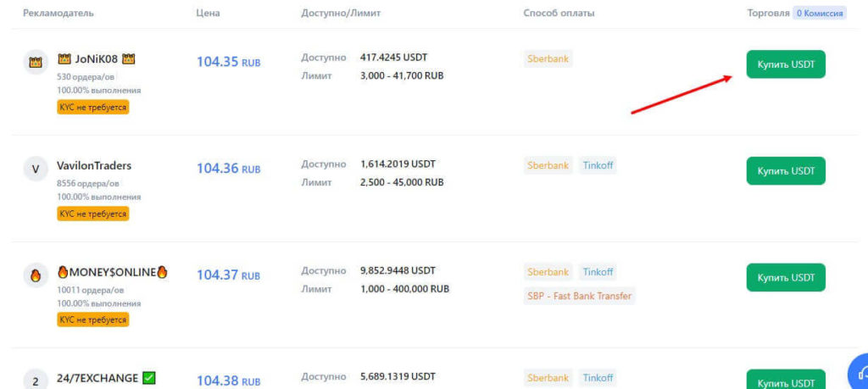868x389 pixels.
Task: Click SBP - Fast Bank Transfer tag
Action: tap(580, 296)
